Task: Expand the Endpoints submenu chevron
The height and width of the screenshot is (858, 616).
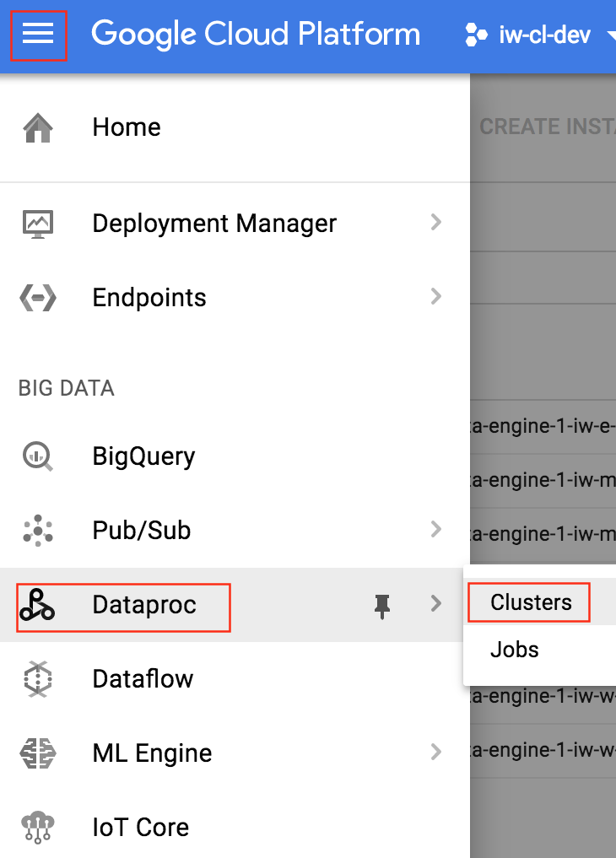Action: pyautogui.click(x=436, y=296)
